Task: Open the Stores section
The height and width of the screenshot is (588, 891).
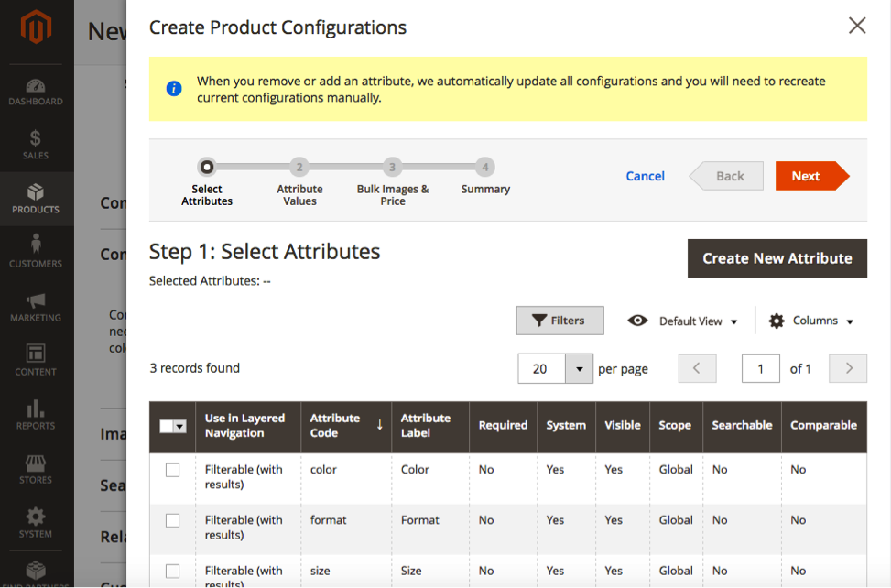Action: pos(36,469)
